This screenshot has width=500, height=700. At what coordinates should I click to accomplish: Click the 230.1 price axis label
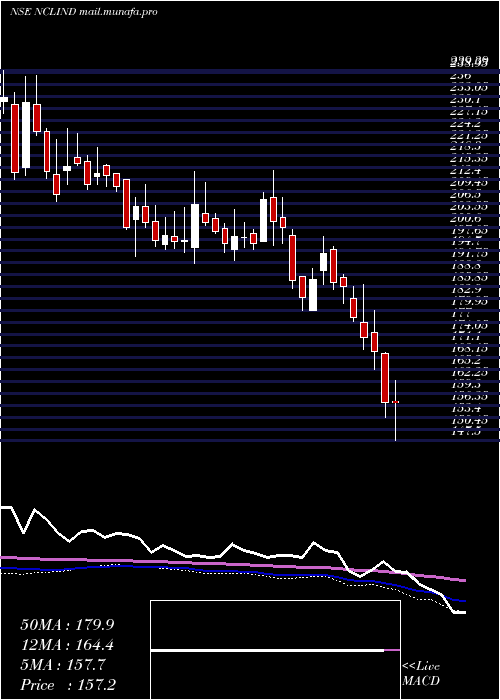[x=464, y=100]
